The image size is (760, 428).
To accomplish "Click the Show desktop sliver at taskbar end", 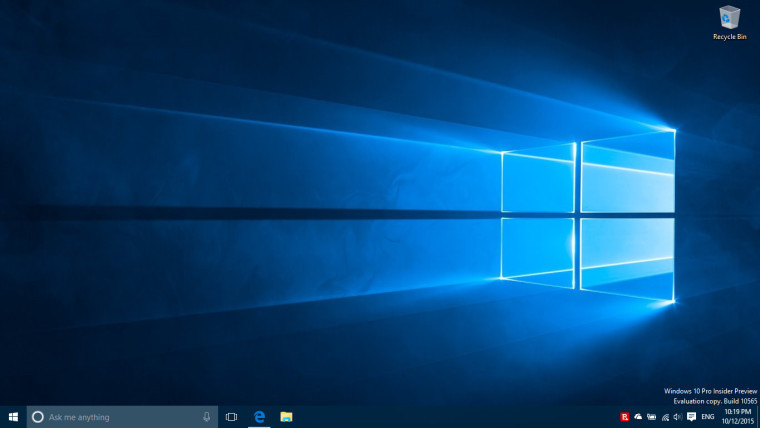I will (758, 417).
